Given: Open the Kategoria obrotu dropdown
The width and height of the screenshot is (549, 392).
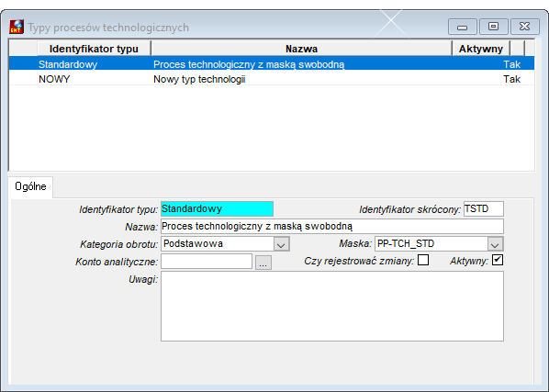Looking at the screenshot, I should (x=281, y=244).
